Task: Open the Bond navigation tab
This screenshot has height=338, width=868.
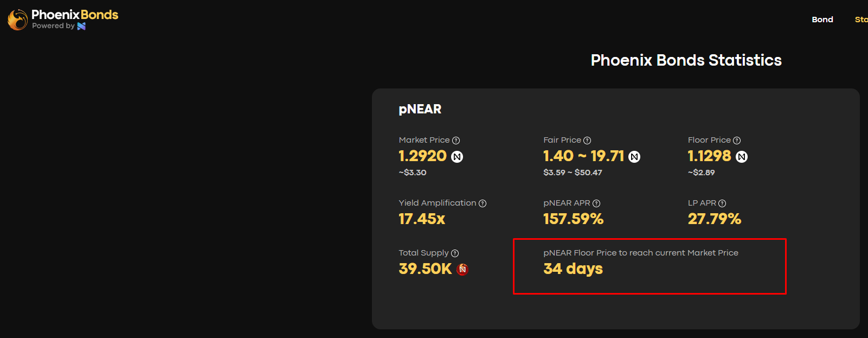Action: coord(822,20)
